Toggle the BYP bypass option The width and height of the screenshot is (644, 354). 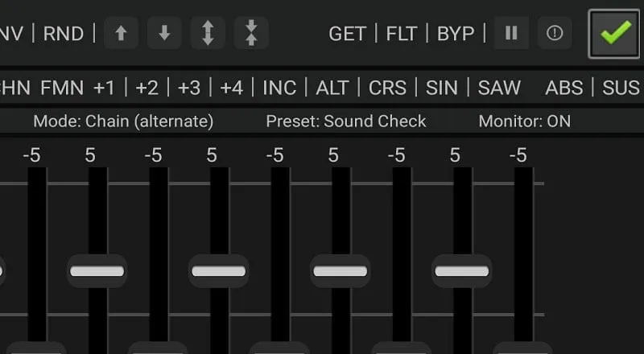[x=456, y=33]
